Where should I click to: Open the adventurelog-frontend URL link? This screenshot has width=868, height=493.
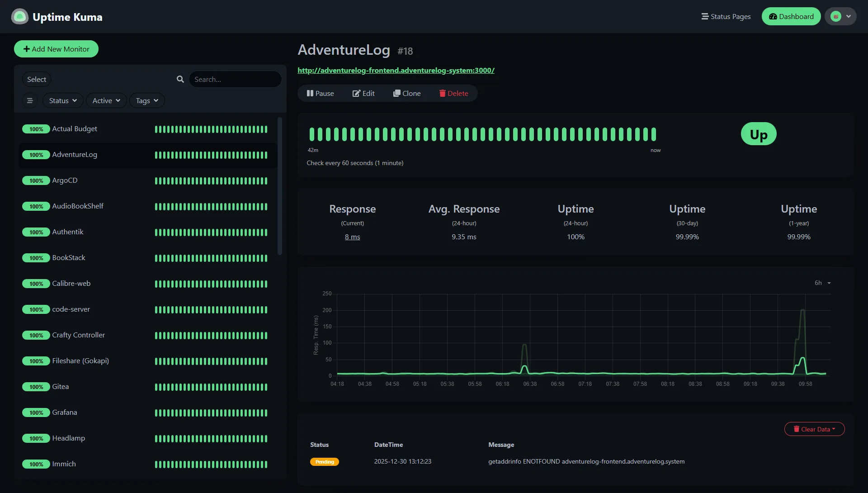(396, 71)
